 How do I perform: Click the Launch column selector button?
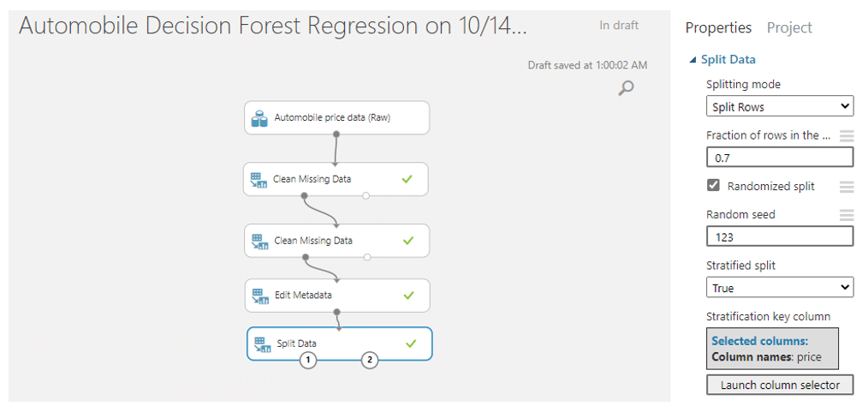click(x=780, y=385)
